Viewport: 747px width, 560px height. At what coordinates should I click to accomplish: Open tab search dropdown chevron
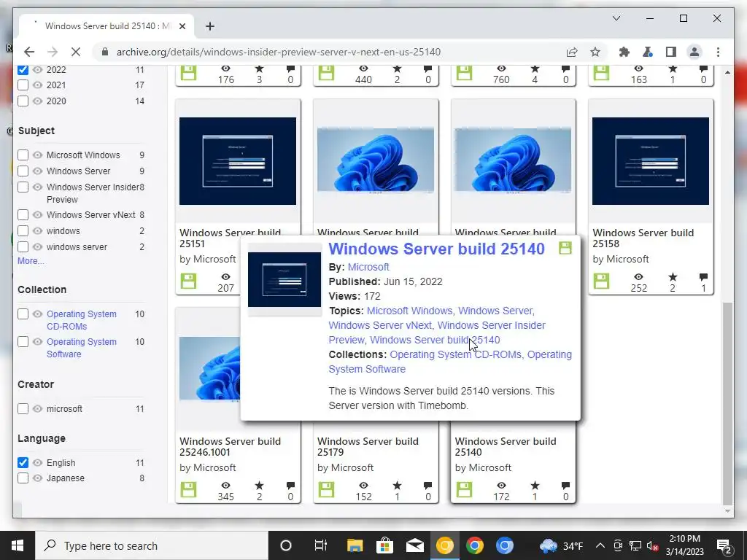(616, 18)
